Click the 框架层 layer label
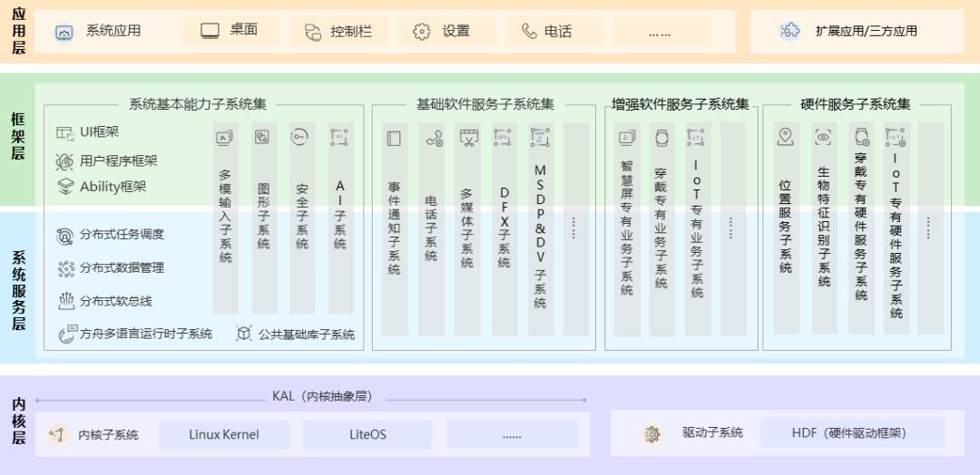The image size is (980, 475). coord(18,136)
